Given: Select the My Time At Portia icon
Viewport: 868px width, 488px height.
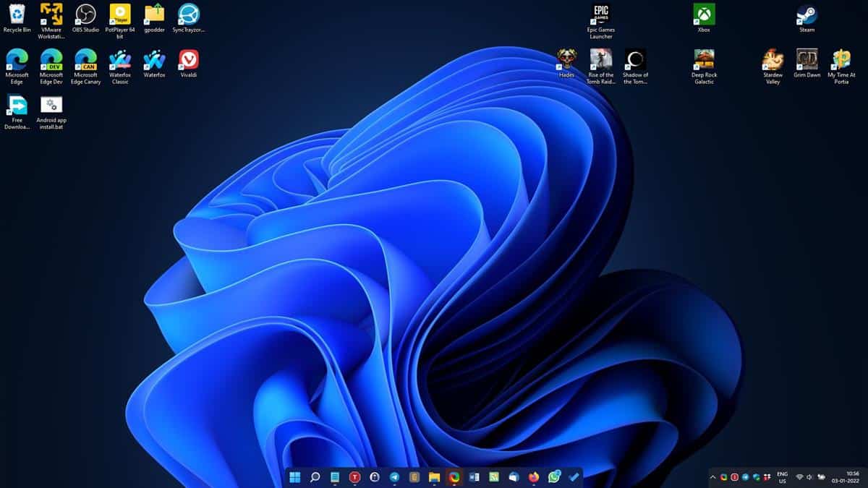Looking at the screenshot, I should pyautogui.click(x=841, y=67).
